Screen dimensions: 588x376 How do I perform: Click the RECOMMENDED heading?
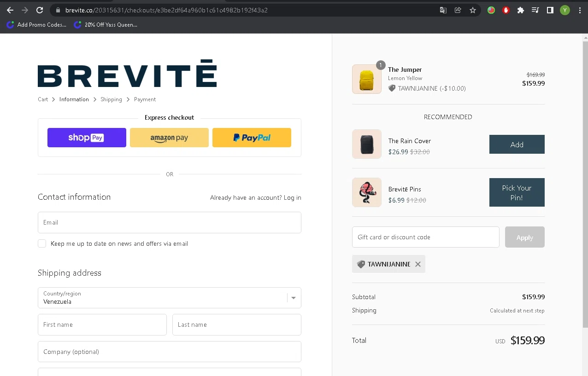click(x=448, y=117)
